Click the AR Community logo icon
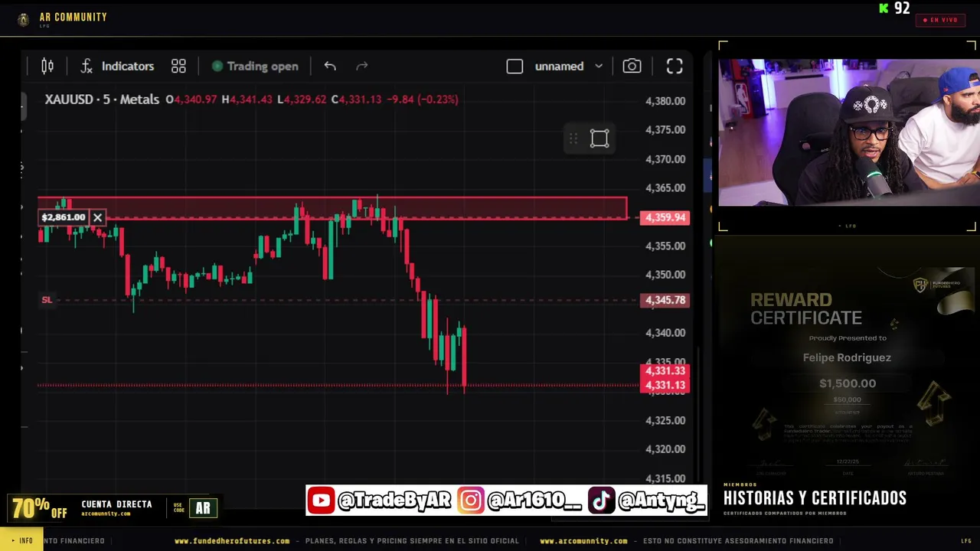980x551 pixels. pyautogui.click(x=24, y=19)
